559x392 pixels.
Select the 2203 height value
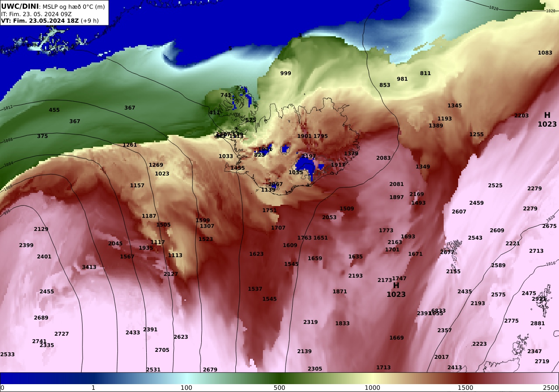(x=521, y=116)
